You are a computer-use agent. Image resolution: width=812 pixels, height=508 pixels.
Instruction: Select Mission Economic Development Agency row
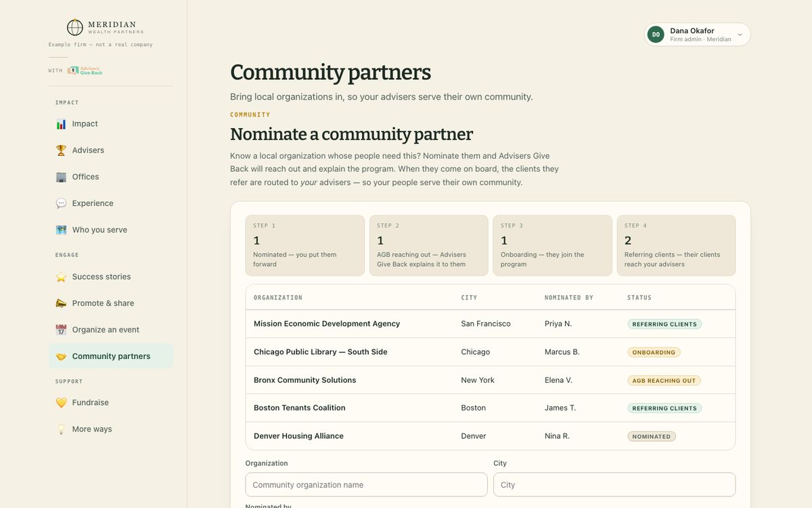(491, 324)
